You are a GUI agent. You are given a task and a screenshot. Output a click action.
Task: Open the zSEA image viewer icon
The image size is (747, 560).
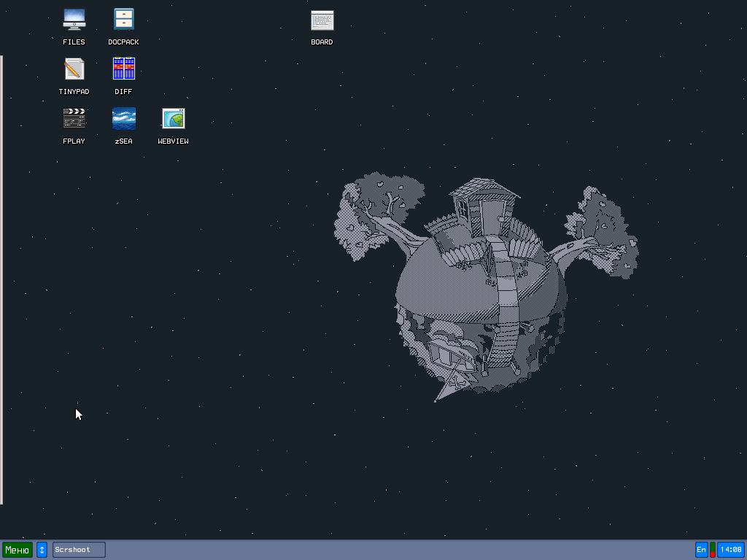[x=123, y=119]
